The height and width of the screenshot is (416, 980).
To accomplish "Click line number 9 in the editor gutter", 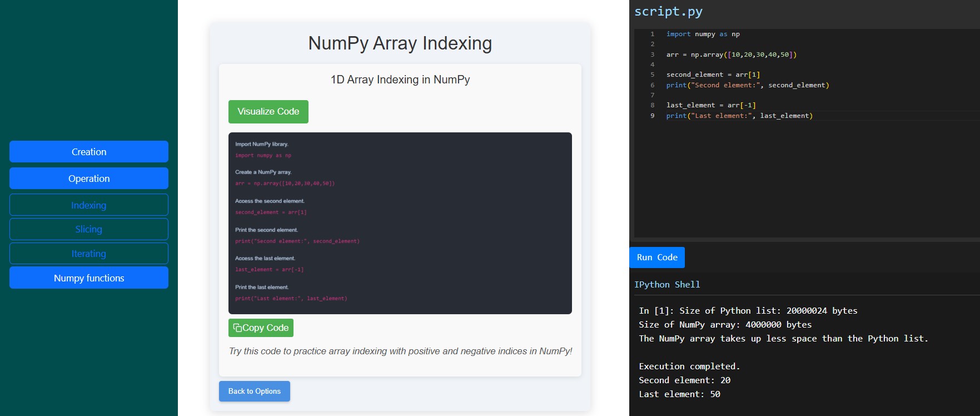I will (x=653, y=116).
